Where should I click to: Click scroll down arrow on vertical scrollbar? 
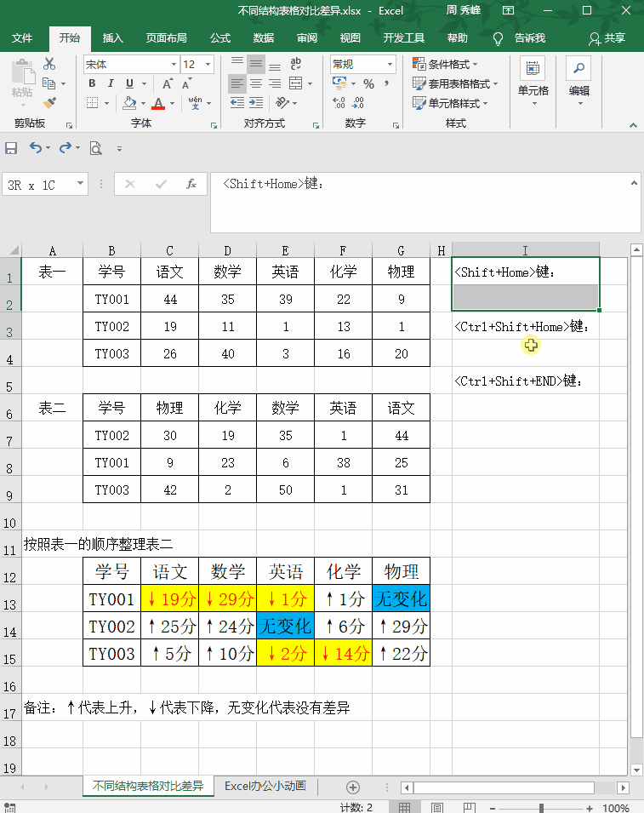[x=636, y=770]
